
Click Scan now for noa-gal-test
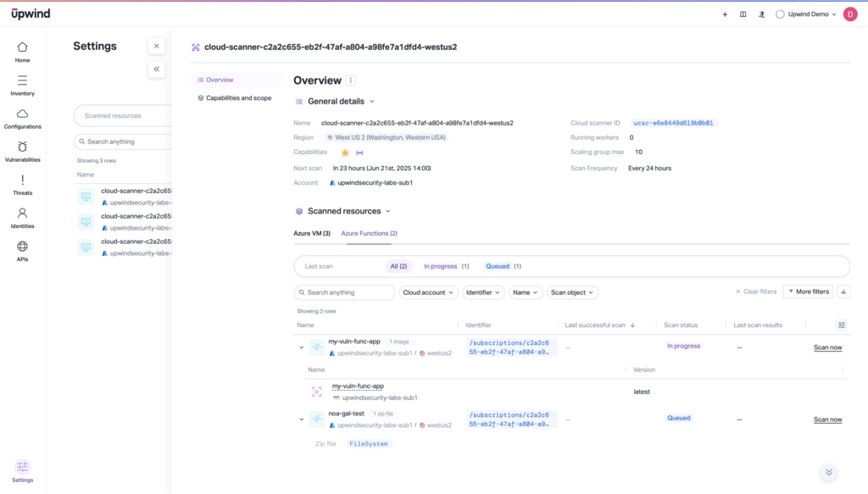(x=827, y=419)
